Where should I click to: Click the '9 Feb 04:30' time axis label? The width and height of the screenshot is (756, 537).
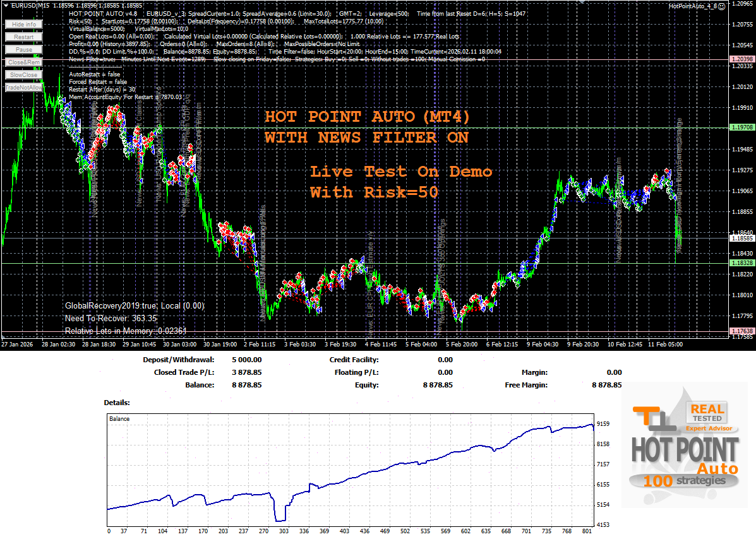click(543, 345)
